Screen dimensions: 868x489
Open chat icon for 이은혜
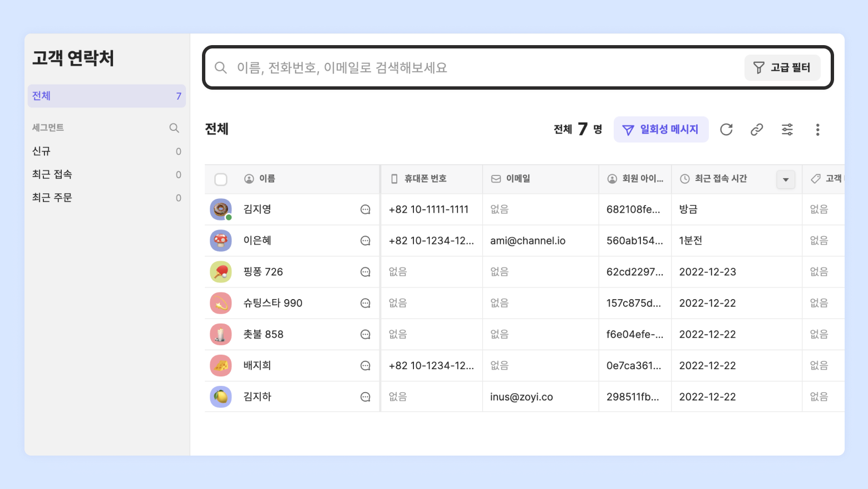pos(366,241)
